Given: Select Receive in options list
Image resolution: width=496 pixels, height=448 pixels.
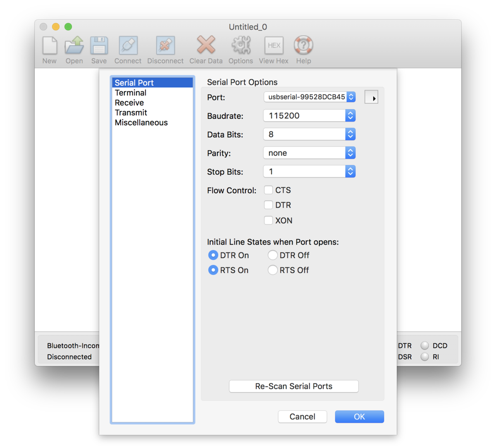Looking at the screenshot, I should 153,103.
